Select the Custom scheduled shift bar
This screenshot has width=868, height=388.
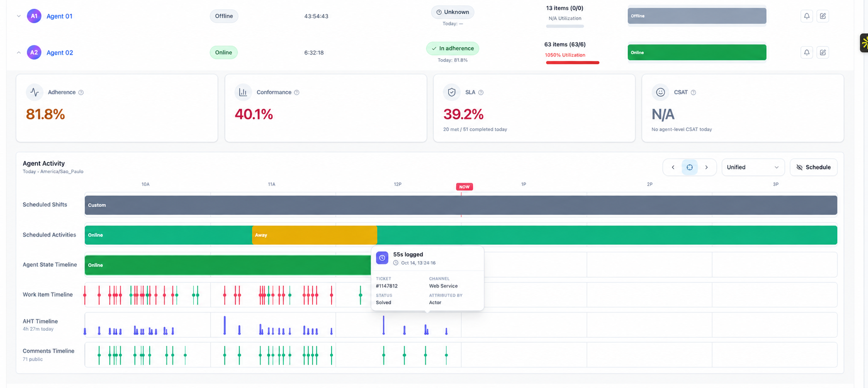click(461, 205)
